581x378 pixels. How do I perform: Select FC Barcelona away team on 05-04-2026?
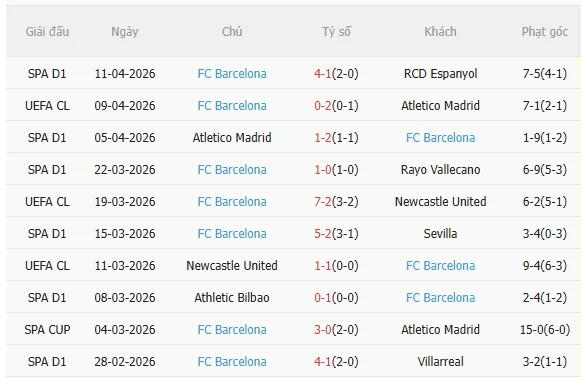point(440,137)
